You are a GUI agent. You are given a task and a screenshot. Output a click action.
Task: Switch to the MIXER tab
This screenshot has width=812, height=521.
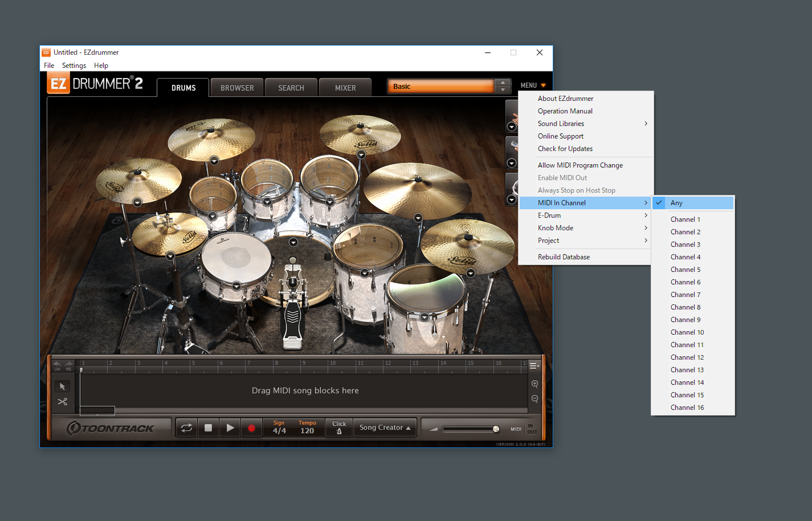pyautogui.click(x=345, y=88)
